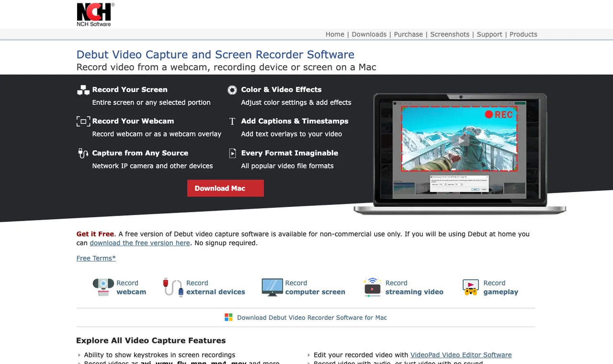
Task: Click the Add Captions & Timestamps heading
Action: point(295,121)
